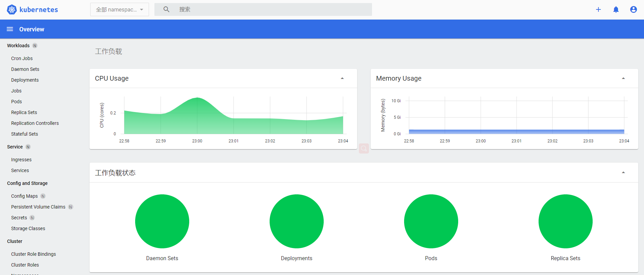Click the CPU Usage card title
The height and width of the screenshot is (275, 644).
click(x=112, y=78)
